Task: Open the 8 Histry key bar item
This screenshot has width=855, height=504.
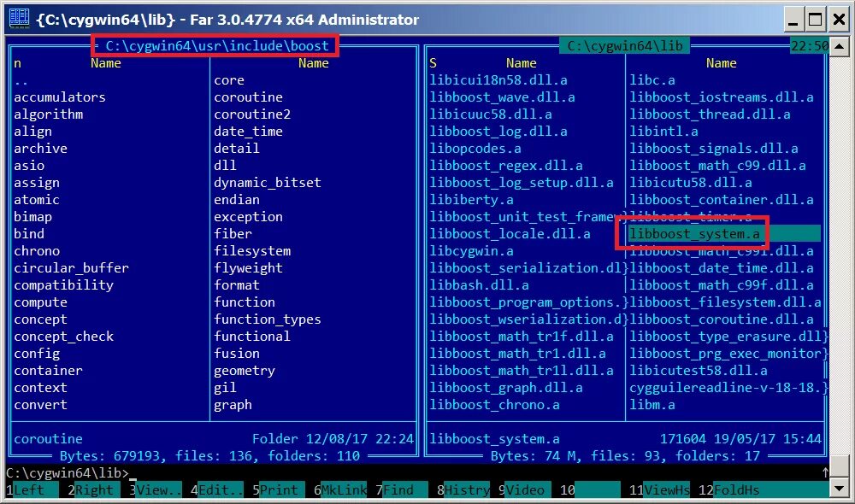Action: coord(463,489)
